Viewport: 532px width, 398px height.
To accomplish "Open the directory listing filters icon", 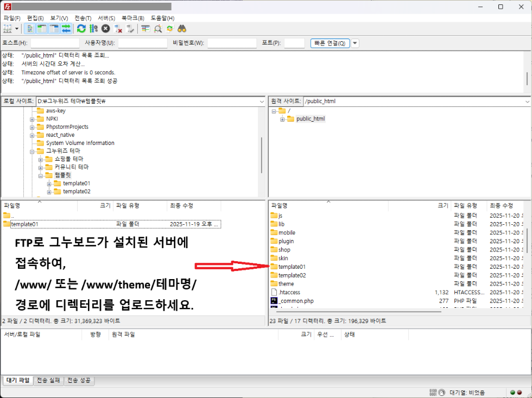I will [145, 28].
